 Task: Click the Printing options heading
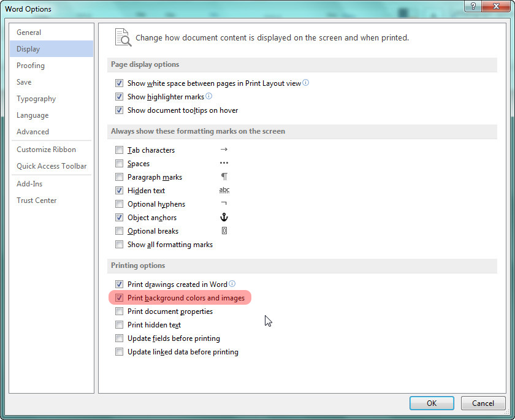[138, 265]
